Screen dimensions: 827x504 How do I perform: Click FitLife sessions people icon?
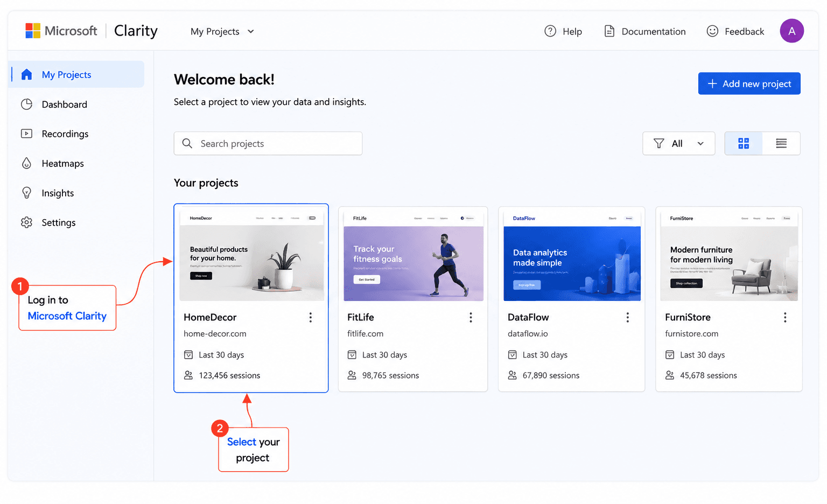[x=352, y=375]
